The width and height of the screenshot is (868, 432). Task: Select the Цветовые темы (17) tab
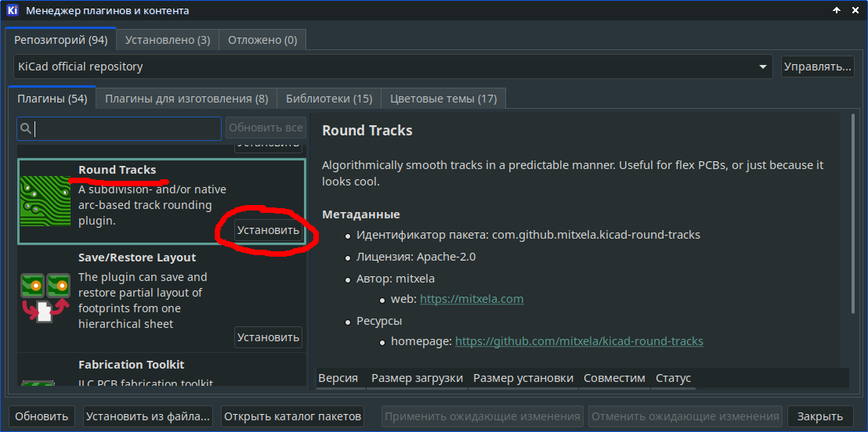[x=443, y=99]
